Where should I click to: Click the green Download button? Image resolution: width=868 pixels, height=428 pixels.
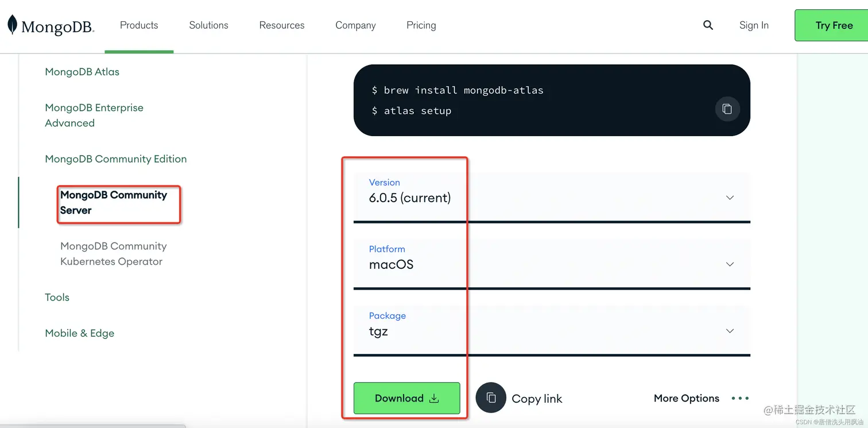tap(406, 398)
